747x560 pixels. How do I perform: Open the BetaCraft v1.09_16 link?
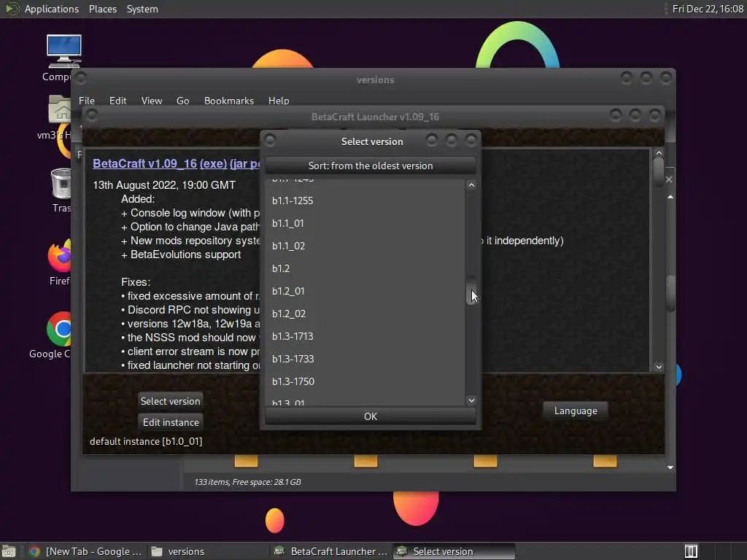tap(144, 163)
